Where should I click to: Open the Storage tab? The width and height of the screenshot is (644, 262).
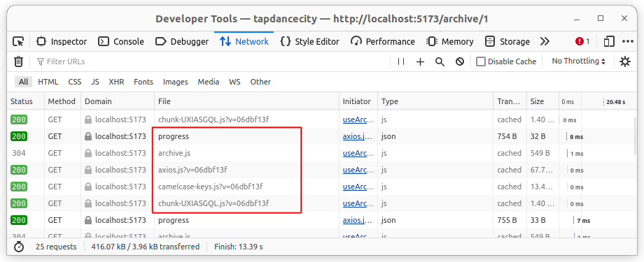coord(507,41)
